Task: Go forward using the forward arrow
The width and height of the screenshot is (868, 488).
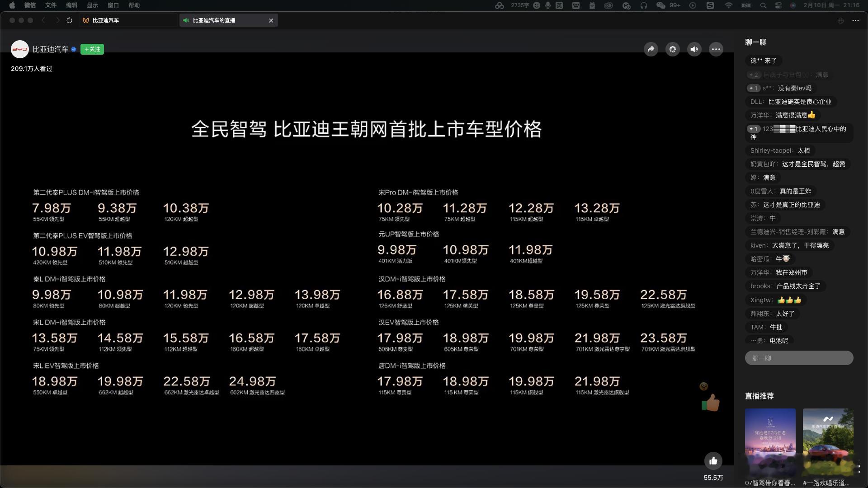Action: (x=57, y=20)
